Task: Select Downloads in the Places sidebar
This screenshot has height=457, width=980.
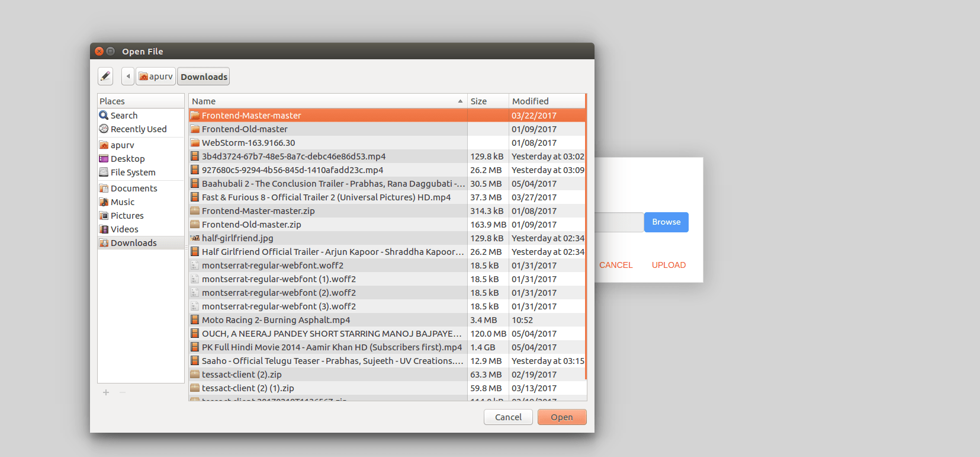Action: 141,243
